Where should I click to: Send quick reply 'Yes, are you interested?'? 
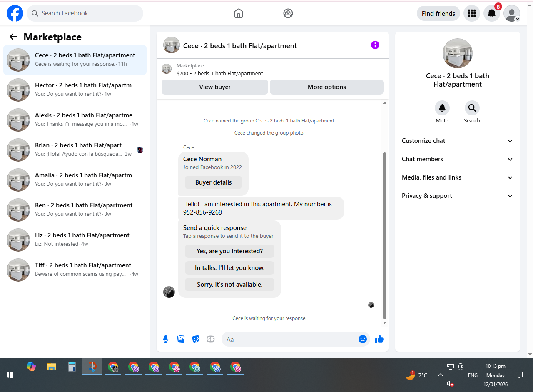(229, 251)
